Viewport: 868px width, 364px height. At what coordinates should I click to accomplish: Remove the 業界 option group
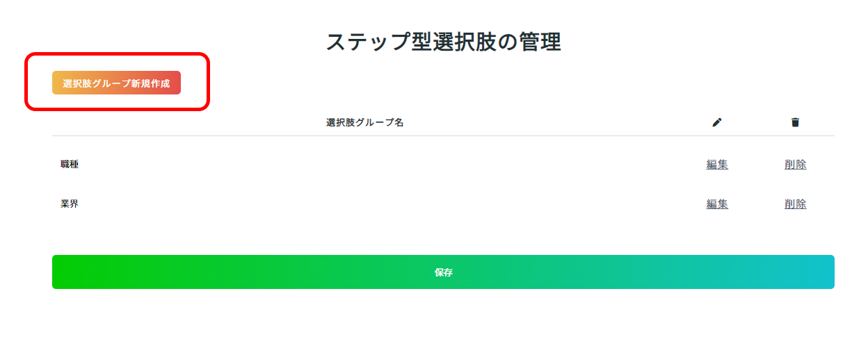coord(796,204)
